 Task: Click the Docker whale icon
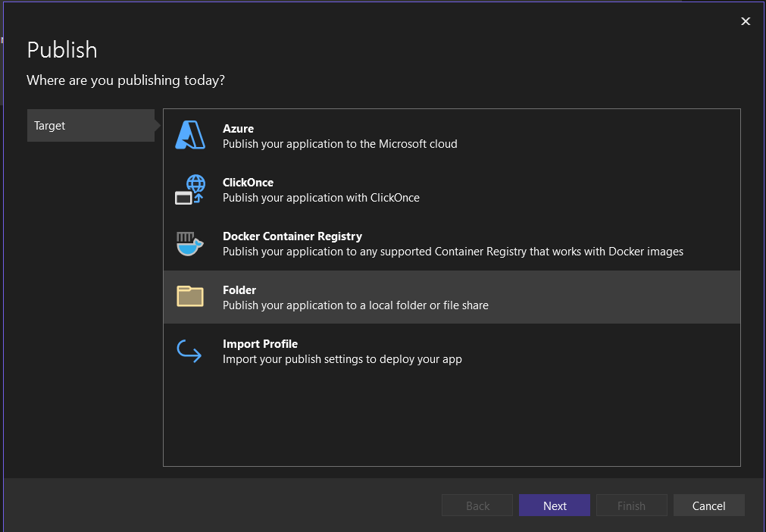189,243
